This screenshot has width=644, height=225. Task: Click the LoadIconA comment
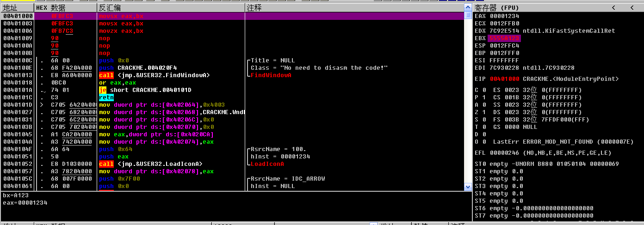pos(267,164)
